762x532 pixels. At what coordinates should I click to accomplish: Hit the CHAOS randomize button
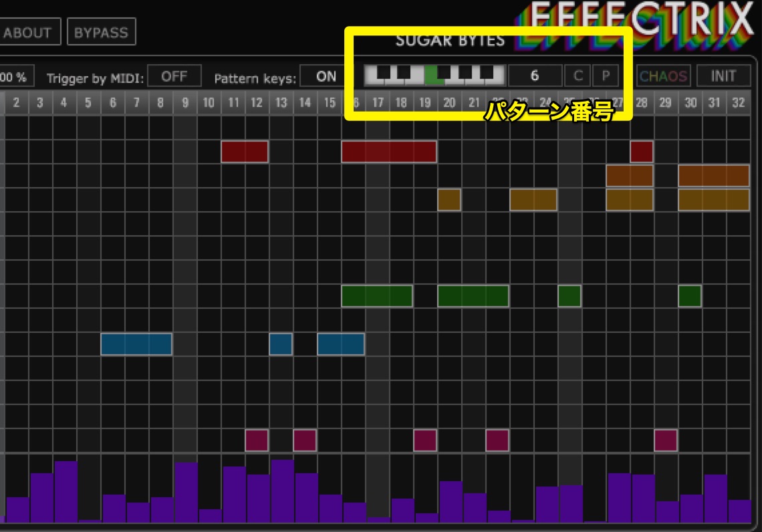coord(663,76)
